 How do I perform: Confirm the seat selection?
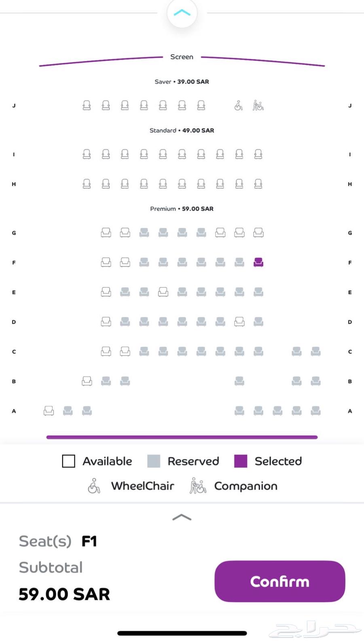279,581
